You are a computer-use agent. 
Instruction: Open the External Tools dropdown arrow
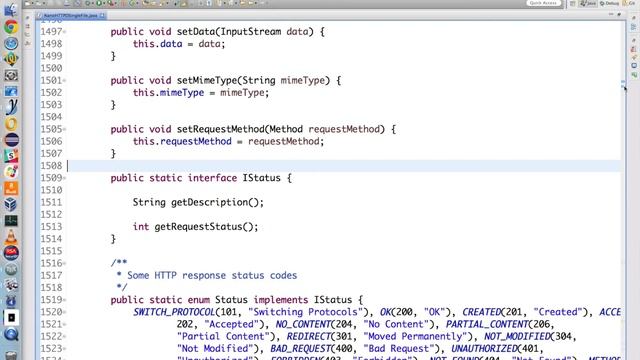pyautogui.click(x=116, y=3)
